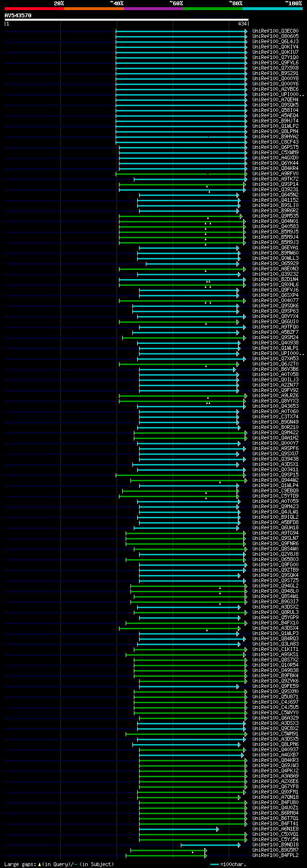Open hit UniRef100_C9EBQ9
Image resolution: width=307 pixels, height=868 pixels.
(275, 491)
